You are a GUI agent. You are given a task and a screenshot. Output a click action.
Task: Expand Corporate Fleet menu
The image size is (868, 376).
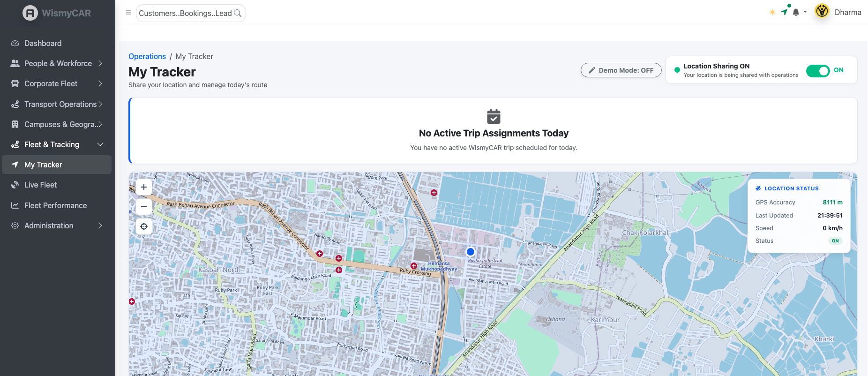tap(57, 83)
